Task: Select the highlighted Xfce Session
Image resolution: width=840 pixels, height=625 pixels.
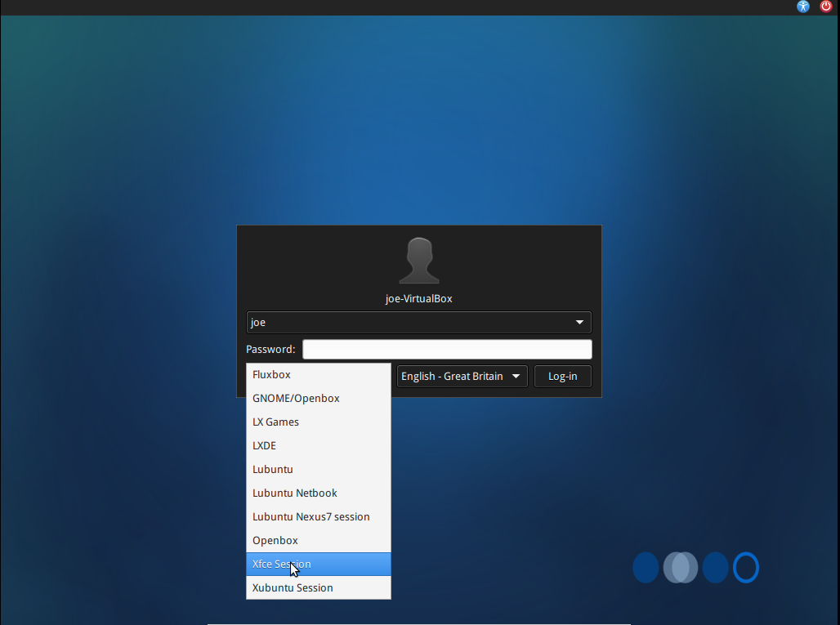Action: 318,564
